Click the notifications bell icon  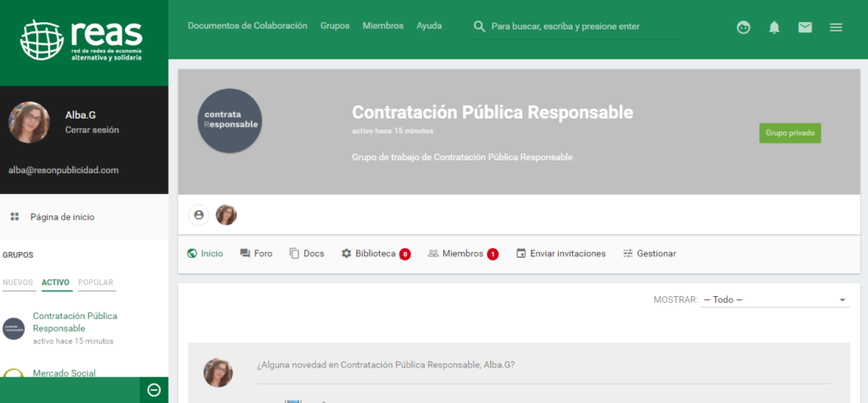point(774,27)
